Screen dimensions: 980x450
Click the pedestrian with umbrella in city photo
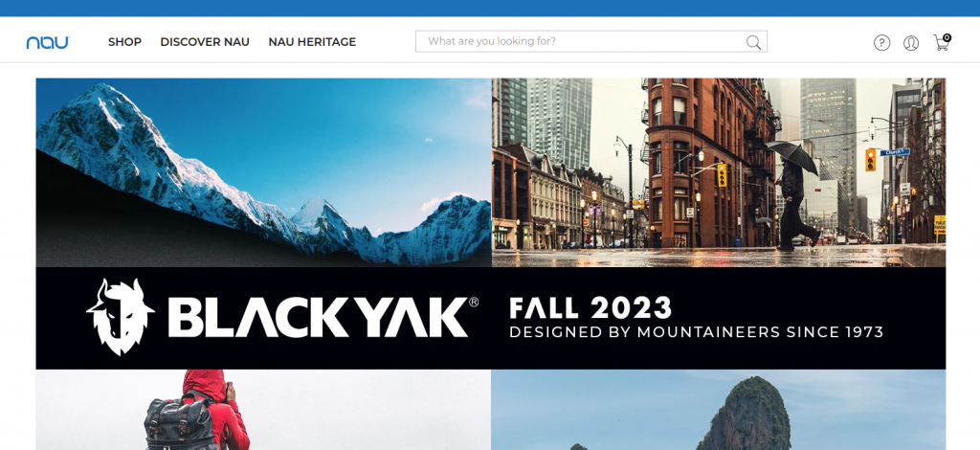[795, 195]
